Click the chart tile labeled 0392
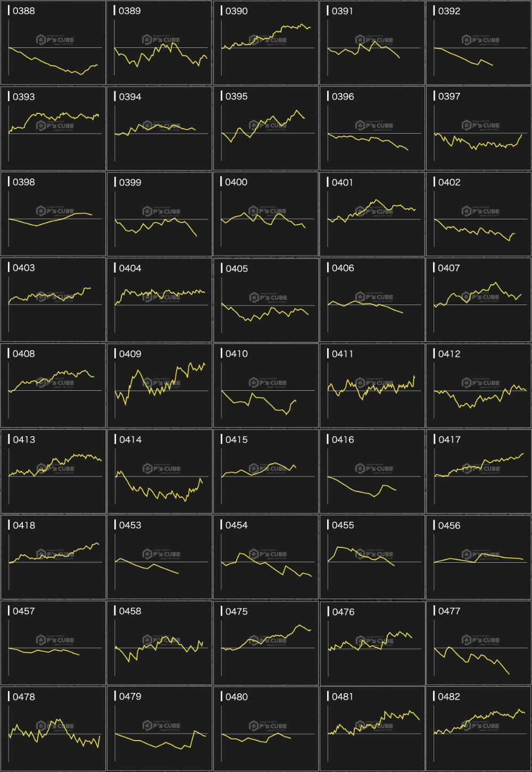 (x=479, y=43)
